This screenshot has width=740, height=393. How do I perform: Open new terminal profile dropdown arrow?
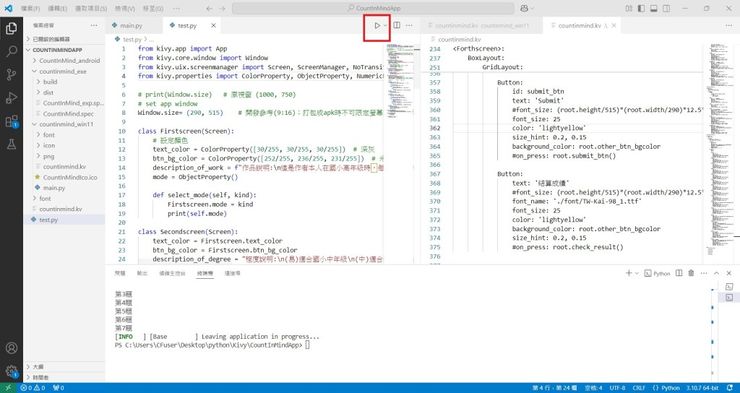pyautogui.click(x=637, y=273)
